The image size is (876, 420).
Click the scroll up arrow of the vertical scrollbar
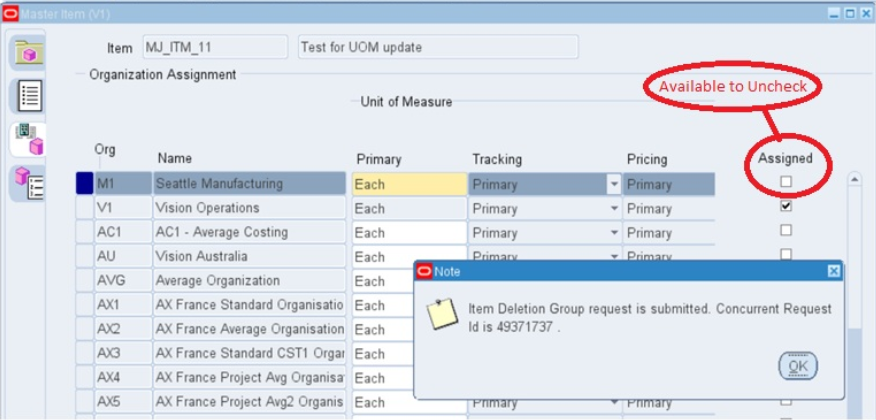(854, 181)
